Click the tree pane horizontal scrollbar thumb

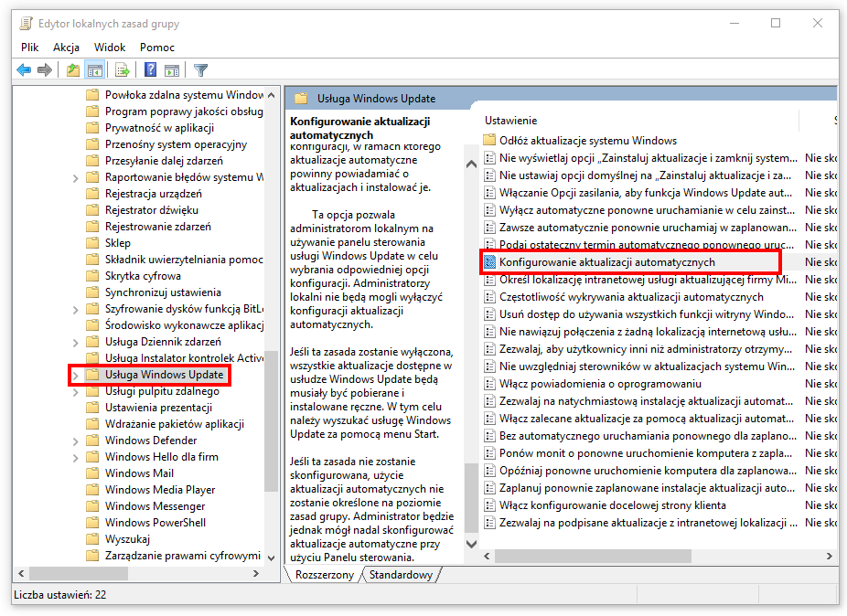[x=79, y=573]
